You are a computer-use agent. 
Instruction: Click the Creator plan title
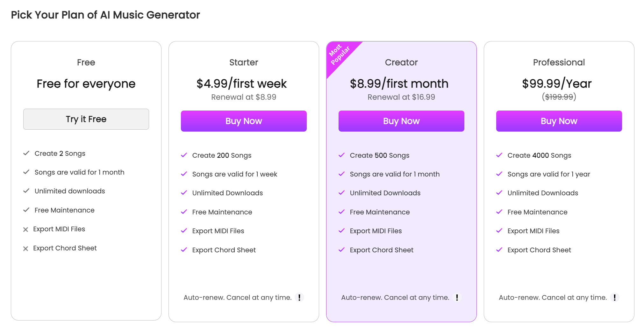pyautogui.click(x=401, y=62)
